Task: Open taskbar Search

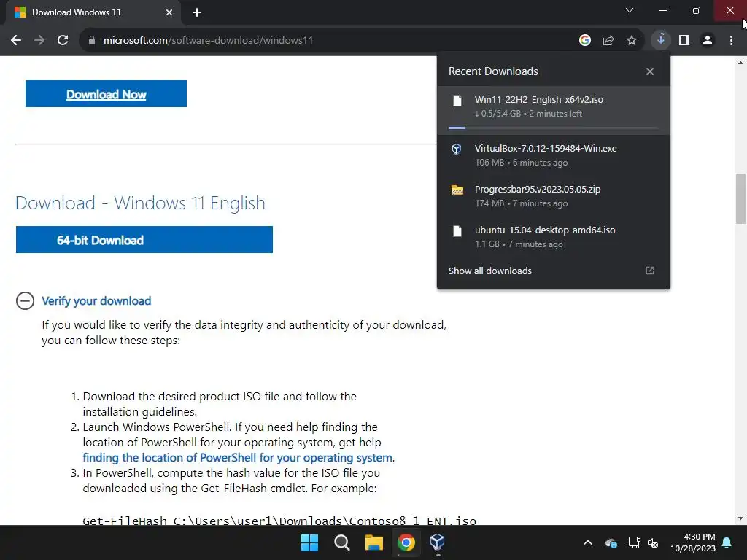Action: tap(342, 542)
